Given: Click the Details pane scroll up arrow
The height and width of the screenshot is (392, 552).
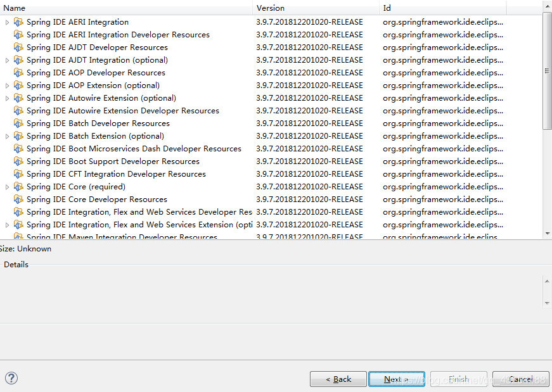Looking at the screenshot, I should point(547,281).
